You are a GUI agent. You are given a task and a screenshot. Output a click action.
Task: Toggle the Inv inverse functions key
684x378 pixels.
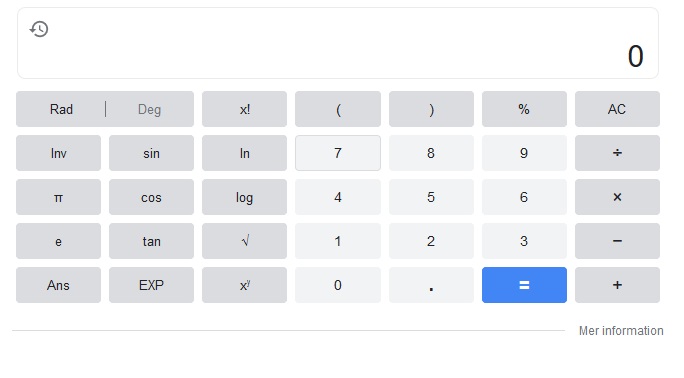click(x=58, y=153)
